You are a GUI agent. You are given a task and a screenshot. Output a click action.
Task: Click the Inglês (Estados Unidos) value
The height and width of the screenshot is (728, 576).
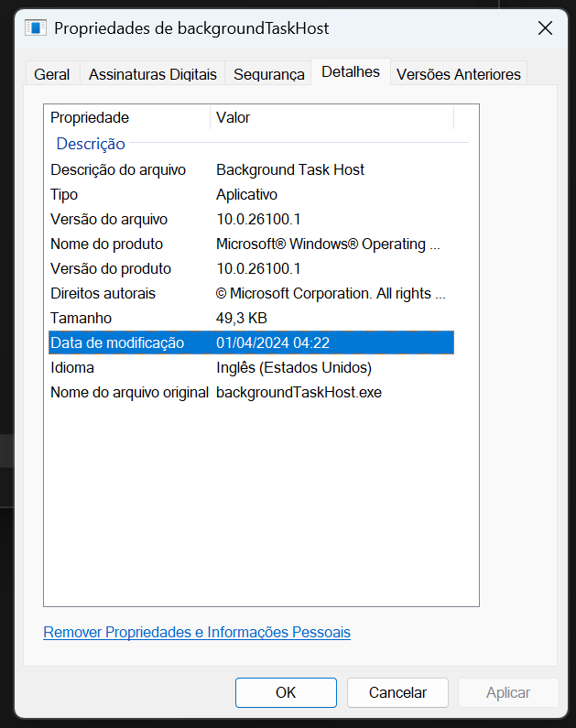pyautogui.click(x=294, y=368)
